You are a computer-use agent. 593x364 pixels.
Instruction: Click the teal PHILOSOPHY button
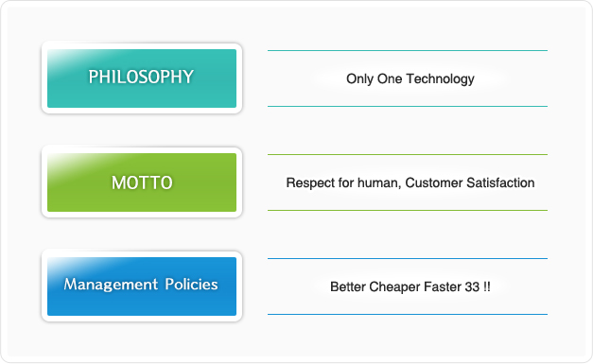[142, 78]
